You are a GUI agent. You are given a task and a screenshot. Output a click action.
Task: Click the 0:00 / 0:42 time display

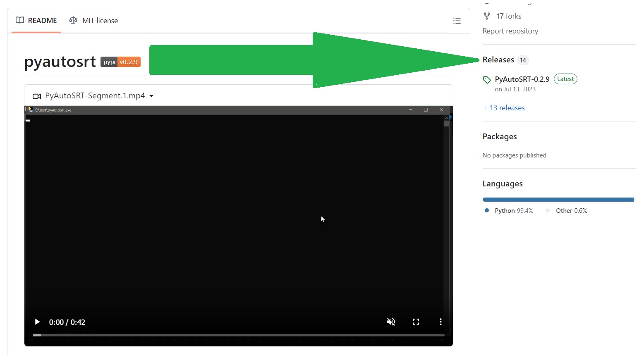tap(67, 322)
